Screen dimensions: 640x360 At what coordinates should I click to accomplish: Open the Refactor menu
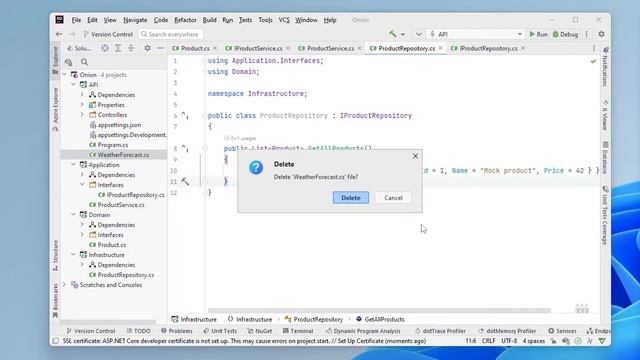click(185, 20)
